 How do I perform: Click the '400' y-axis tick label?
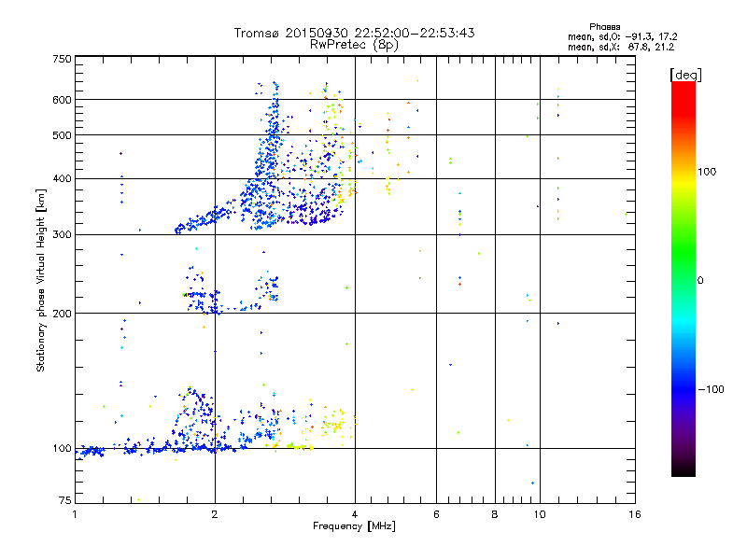click(62, 179)
